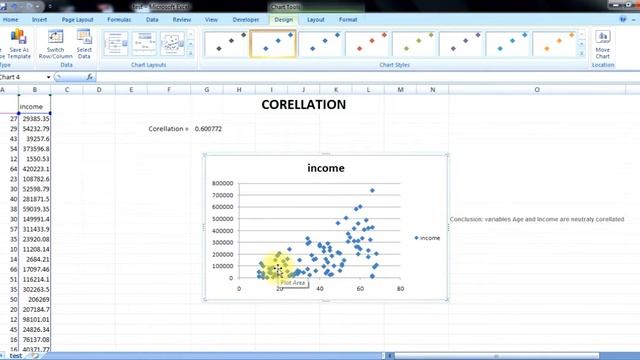Select gray-black chart style
Screen dimensions: 640x360
(226, 43)
